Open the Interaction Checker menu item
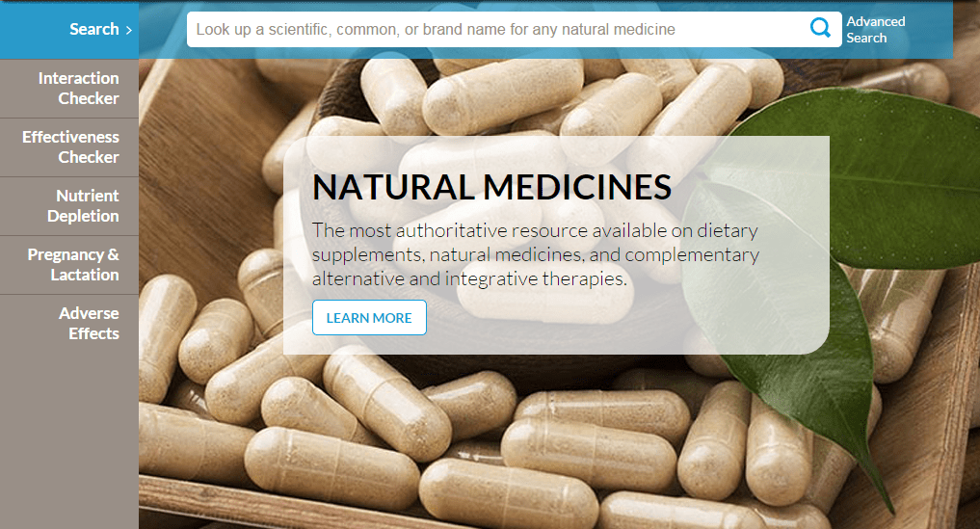This screenshot has width=980, height=529. 69,89
